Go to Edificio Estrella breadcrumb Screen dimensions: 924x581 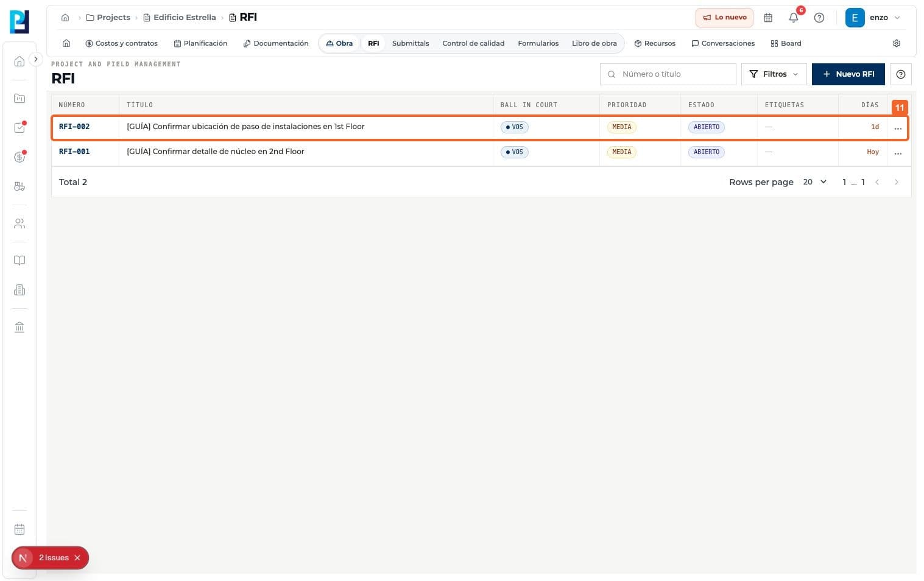pos(180,18)
